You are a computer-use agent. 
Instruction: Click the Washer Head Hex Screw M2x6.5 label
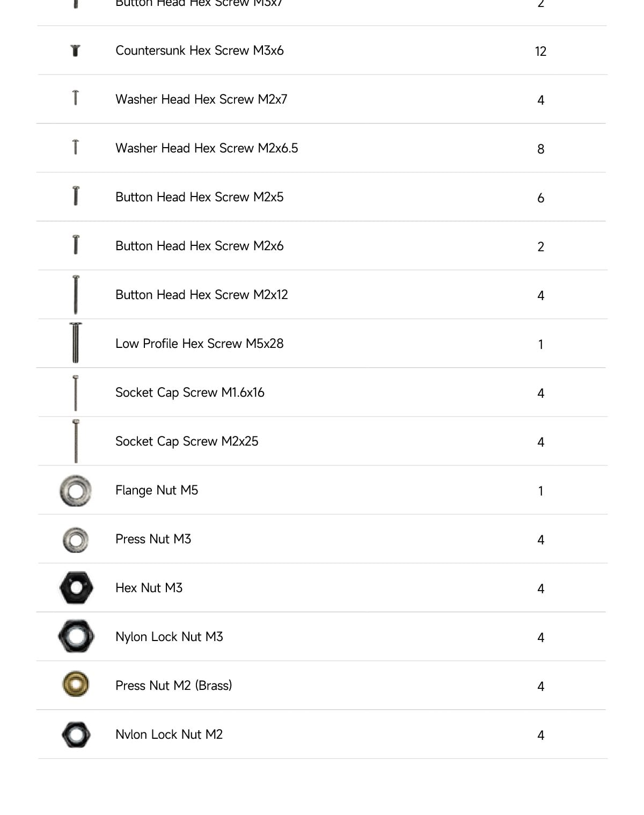pos(207,148)
